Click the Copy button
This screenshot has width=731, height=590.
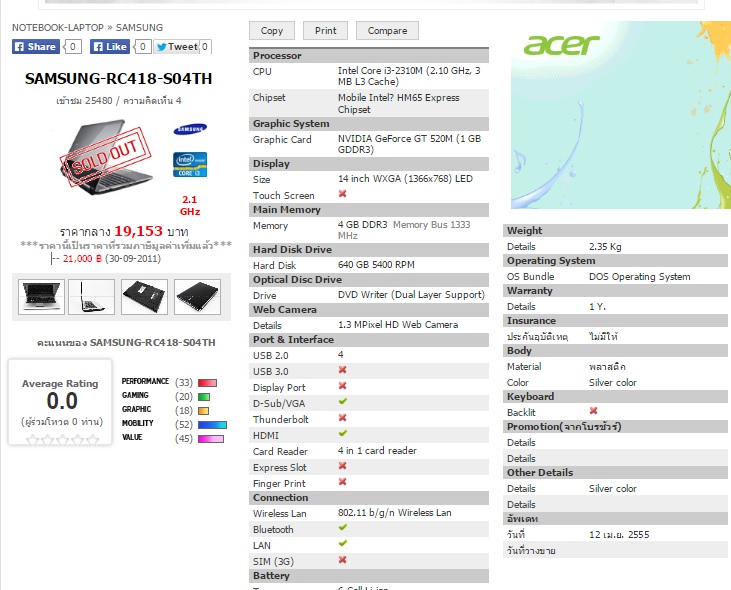[272, 31]
